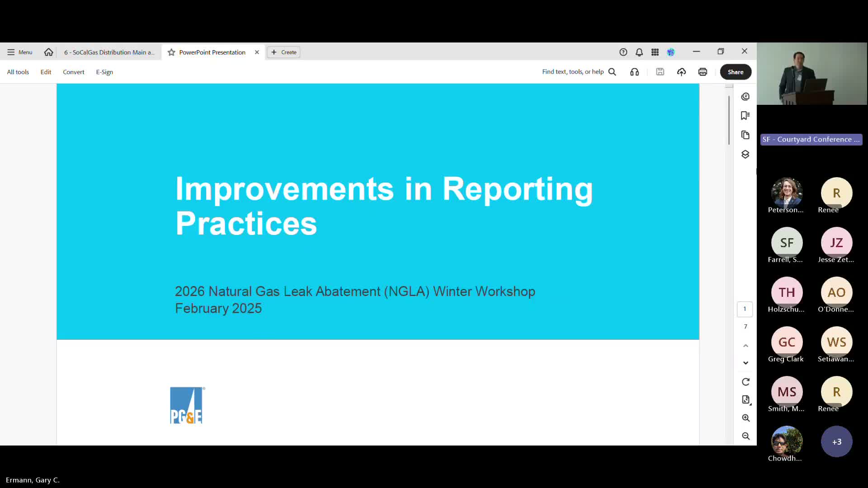The image size is (868, 488).
Task: Open page display options icon
Action: pos(745,400)
